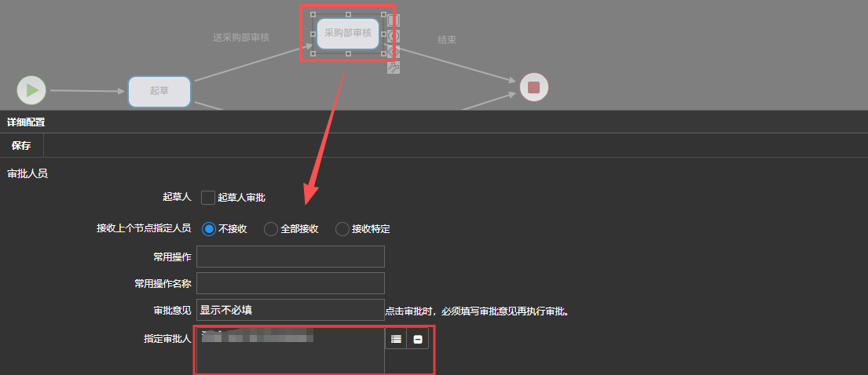Click the 详细配置 panel header
This screenshot has width=868, height=375.
coord(26,122)
